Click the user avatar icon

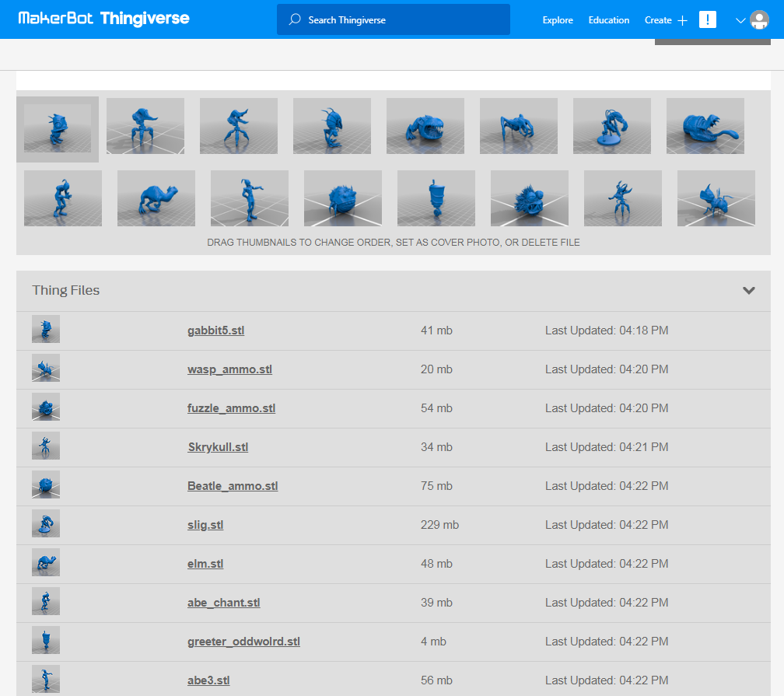click(759, 20)
